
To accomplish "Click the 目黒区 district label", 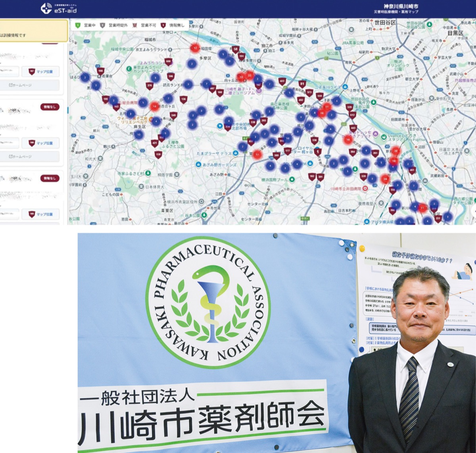I will pyautogui.click(x=455, y=33).
